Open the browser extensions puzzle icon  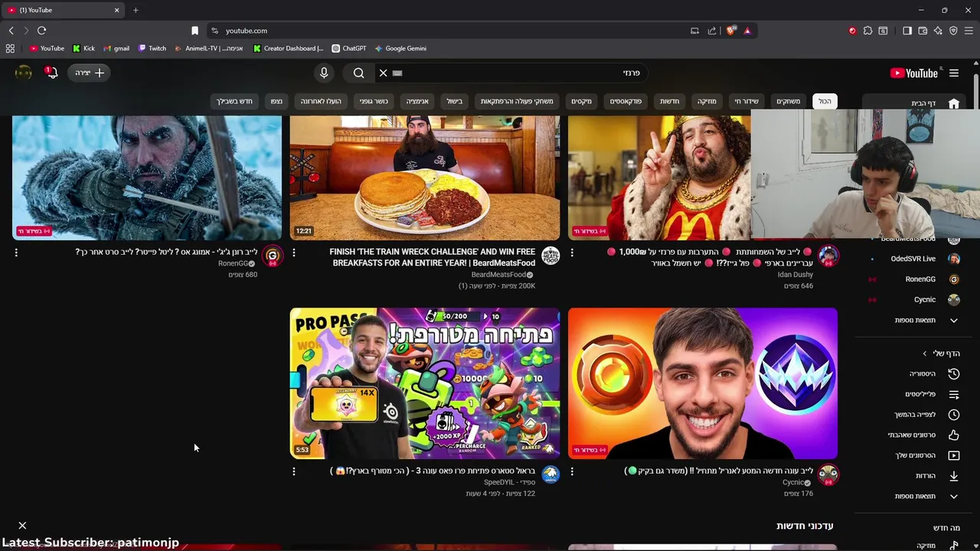point(867,31)
